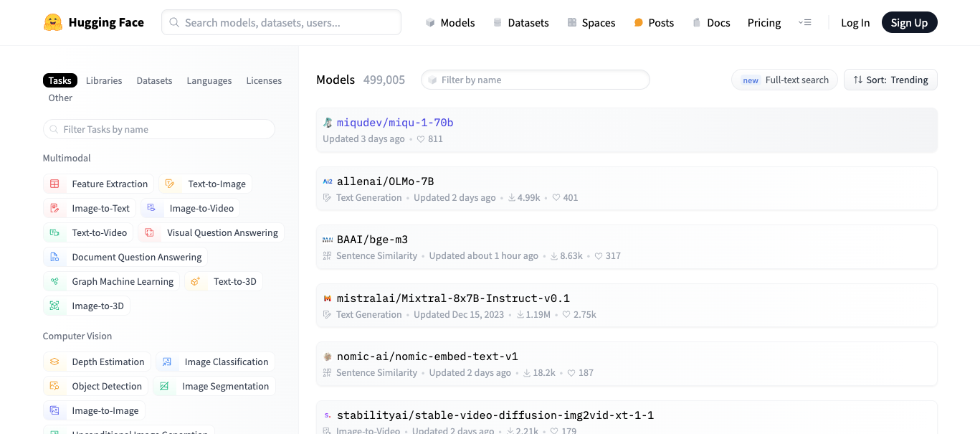
Task: Click the Visual Question Answering icon
Action: point(149,232)
